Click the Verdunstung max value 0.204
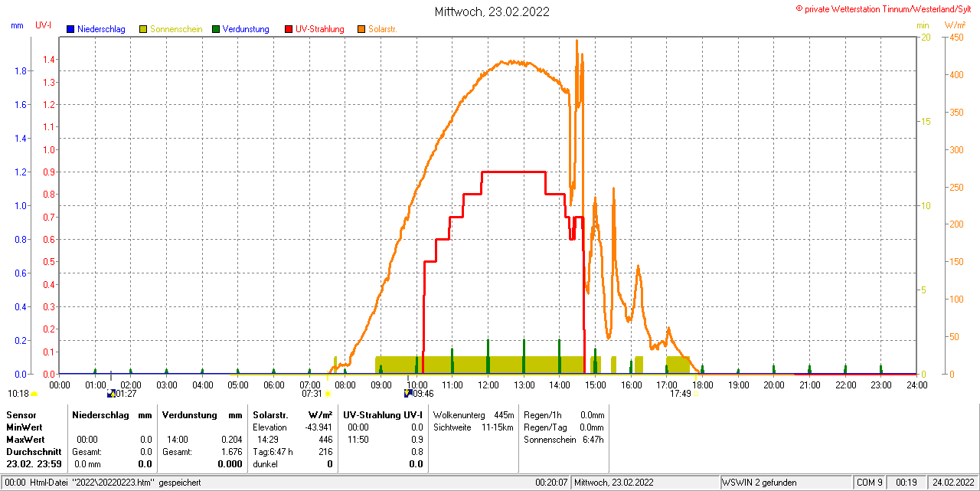 (231, 440)
